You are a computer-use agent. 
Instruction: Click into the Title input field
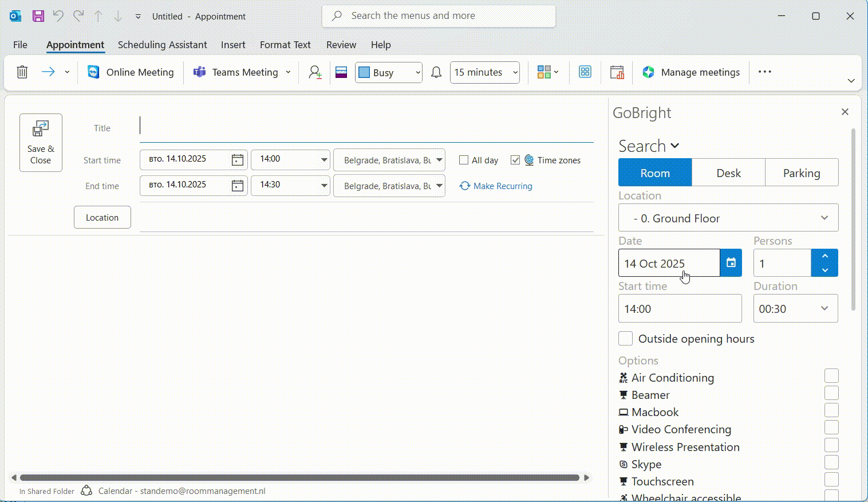click(366, 128)
